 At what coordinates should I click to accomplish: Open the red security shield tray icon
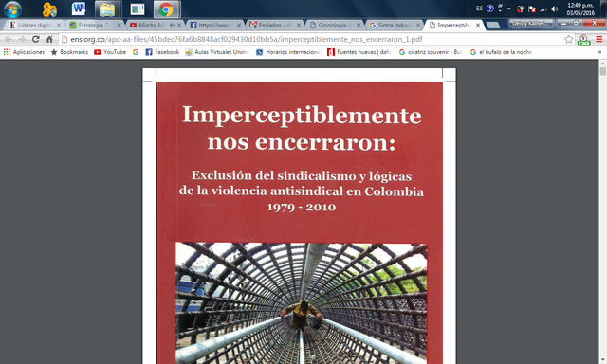coord(521,9)
